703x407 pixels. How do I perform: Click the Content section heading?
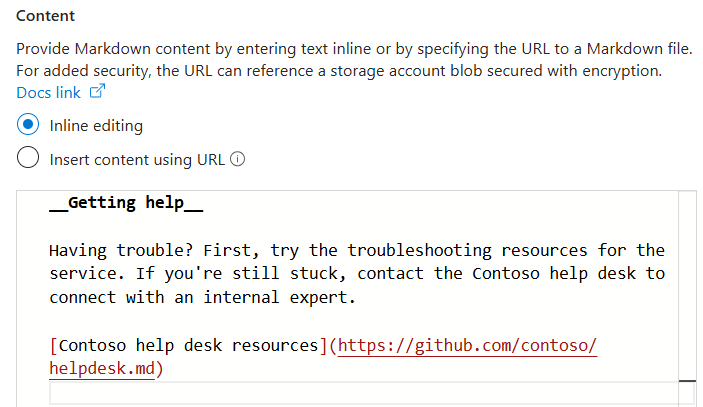[x=45, y=17]
